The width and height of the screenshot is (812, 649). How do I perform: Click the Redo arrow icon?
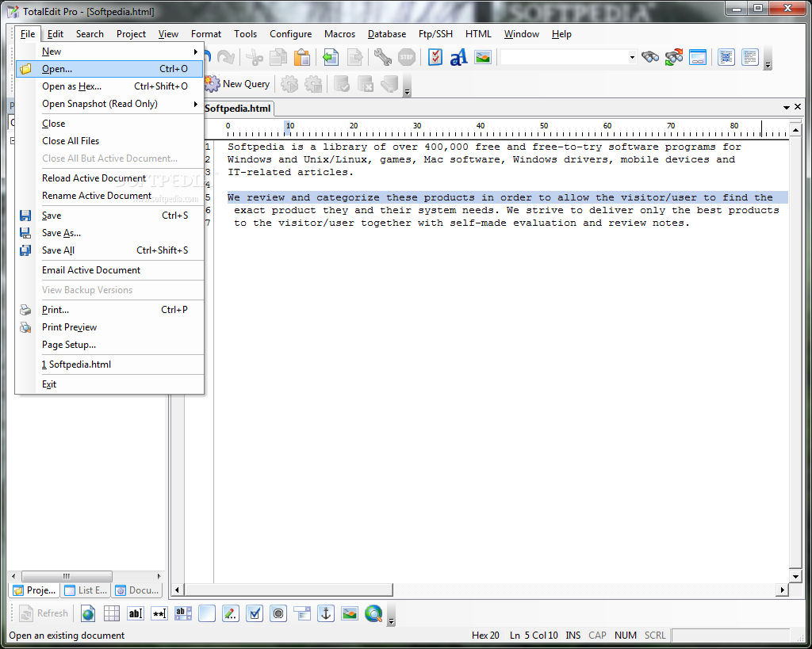(226, 57)
